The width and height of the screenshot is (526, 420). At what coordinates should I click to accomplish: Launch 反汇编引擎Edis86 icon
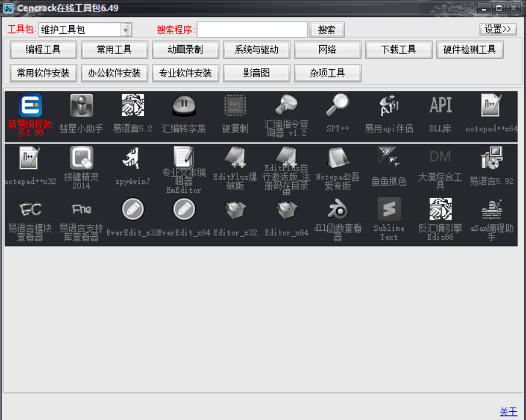click(x=440, y=209)
